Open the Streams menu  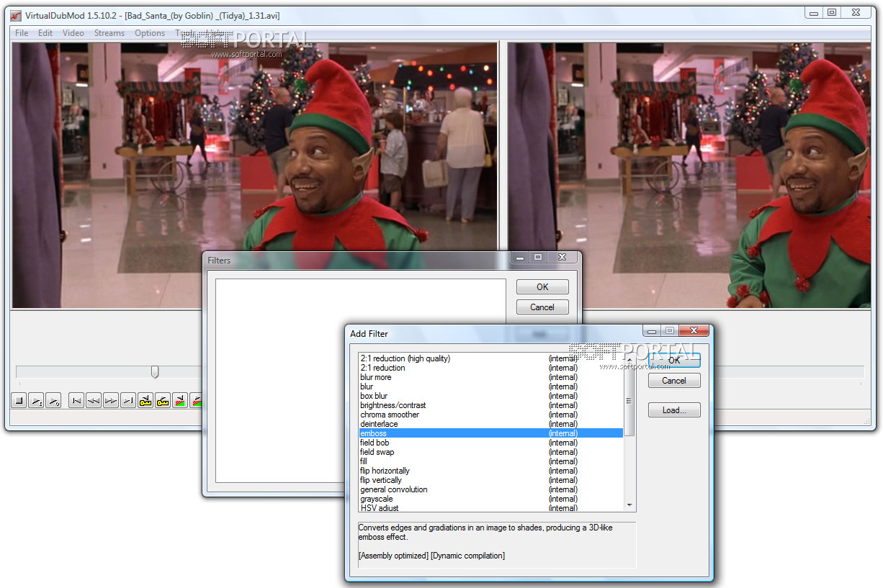(109, 33)
